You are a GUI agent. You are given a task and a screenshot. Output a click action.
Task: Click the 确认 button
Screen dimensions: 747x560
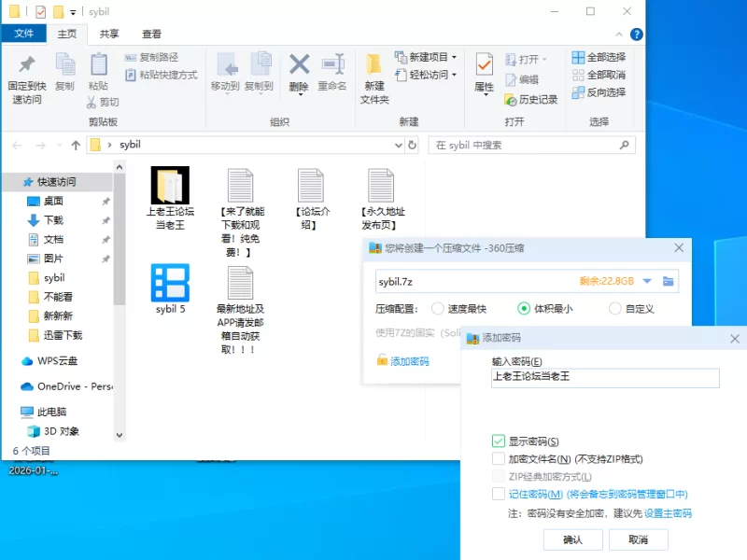point(572,539)
